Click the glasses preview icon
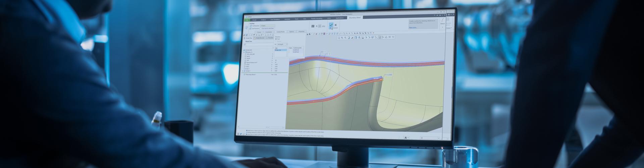 coord(324,26)
